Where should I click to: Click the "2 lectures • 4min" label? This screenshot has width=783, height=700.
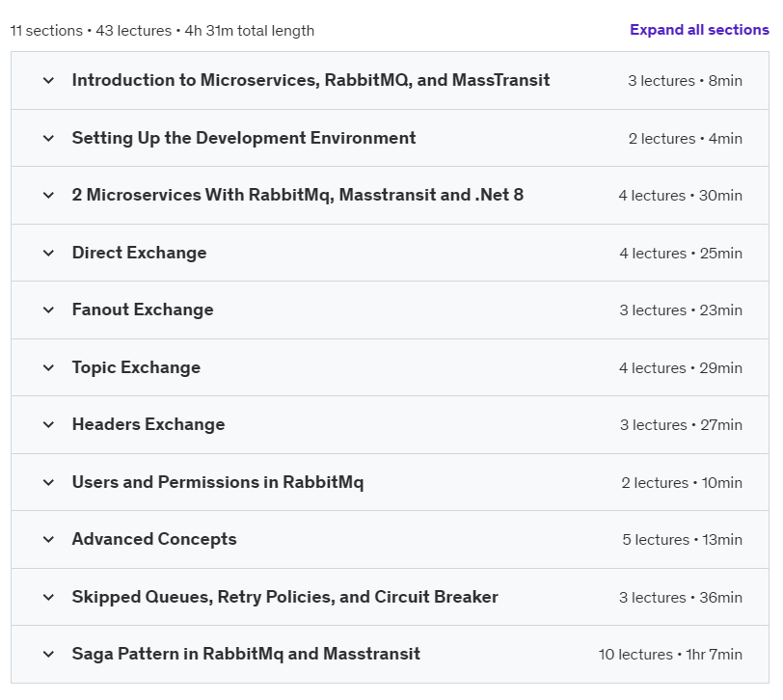(x=685, y=139)
